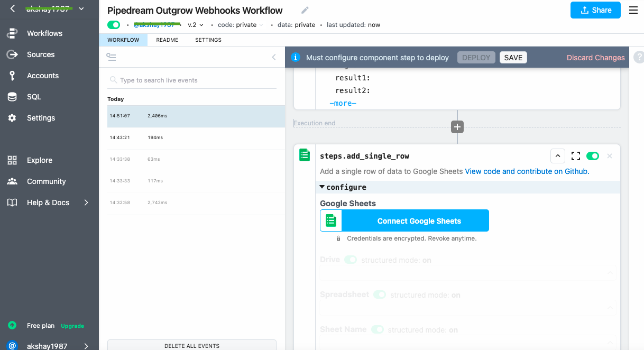
Task: Click the Share button
Action: click(595, 10)
